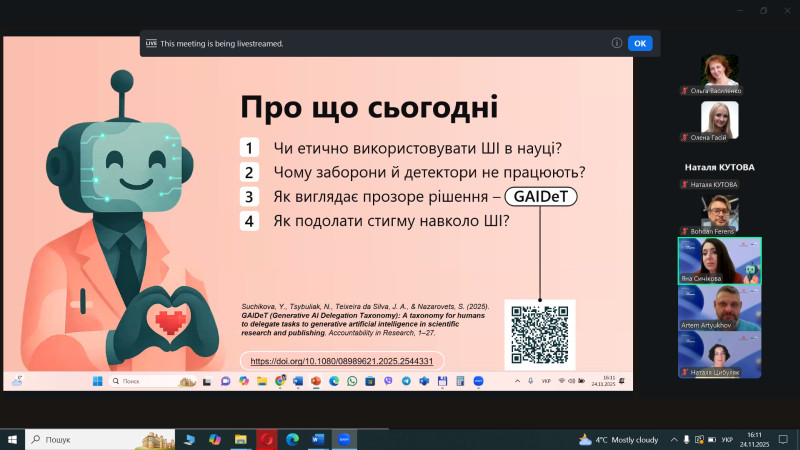Screen dimensions: 800x450
Task: Click OK on the livestream notification
Action: (x=640, y=43)
